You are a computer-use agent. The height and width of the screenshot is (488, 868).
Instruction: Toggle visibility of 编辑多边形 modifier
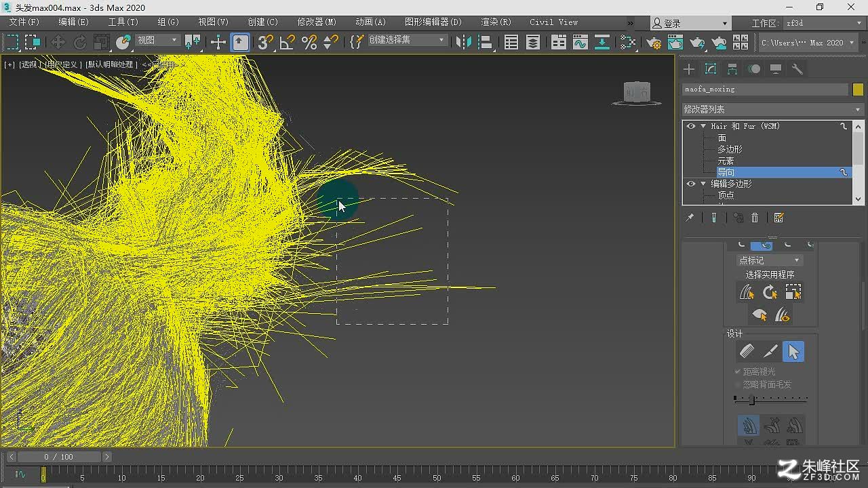[690, 184]
